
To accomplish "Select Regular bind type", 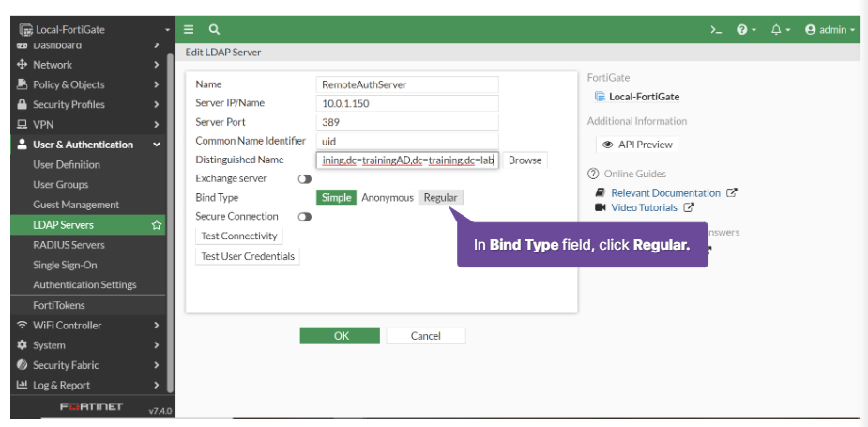I will tap(441, 197).
